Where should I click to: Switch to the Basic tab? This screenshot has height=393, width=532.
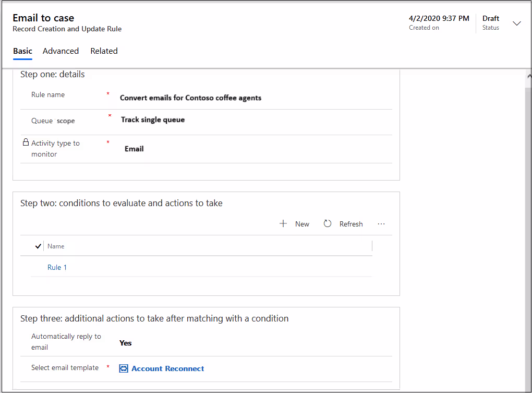pos(23,51)
